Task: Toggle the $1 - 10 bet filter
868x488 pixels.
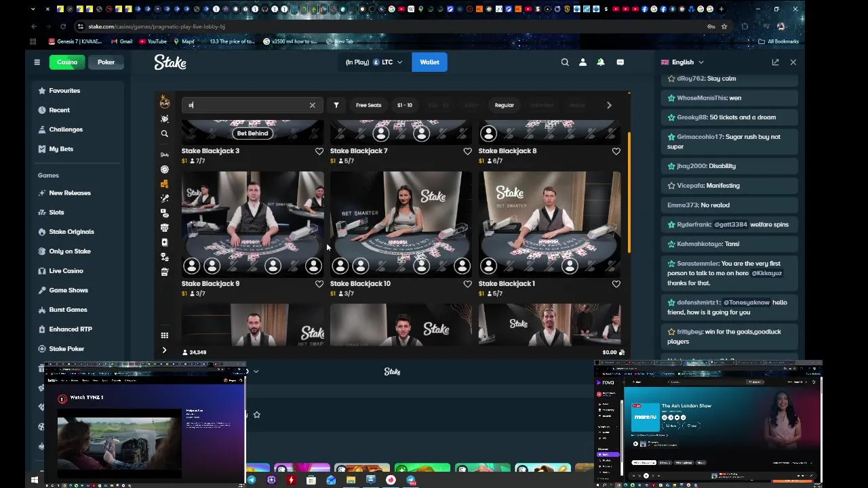Action: click(405, 105)
